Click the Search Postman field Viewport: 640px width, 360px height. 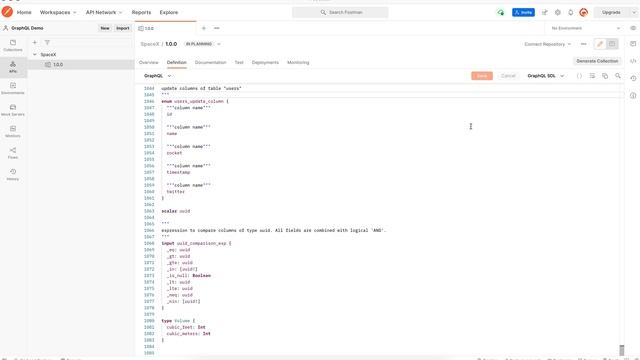340,12
